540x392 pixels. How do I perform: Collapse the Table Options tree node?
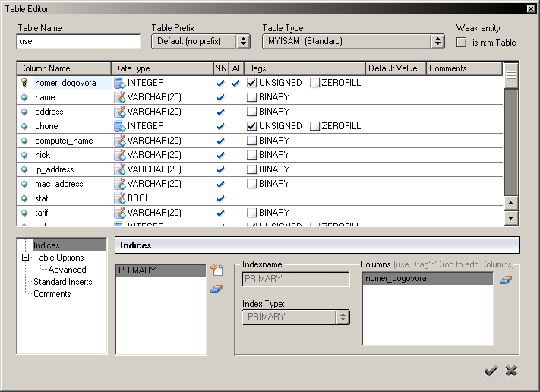click(25, 258)
